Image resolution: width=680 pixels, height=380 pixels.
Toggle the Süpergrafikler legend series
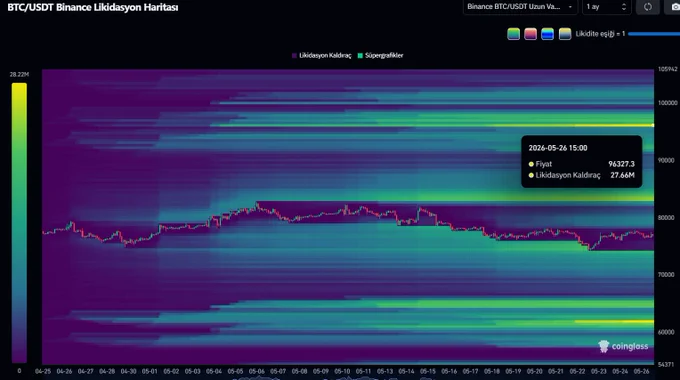point(380,56)
